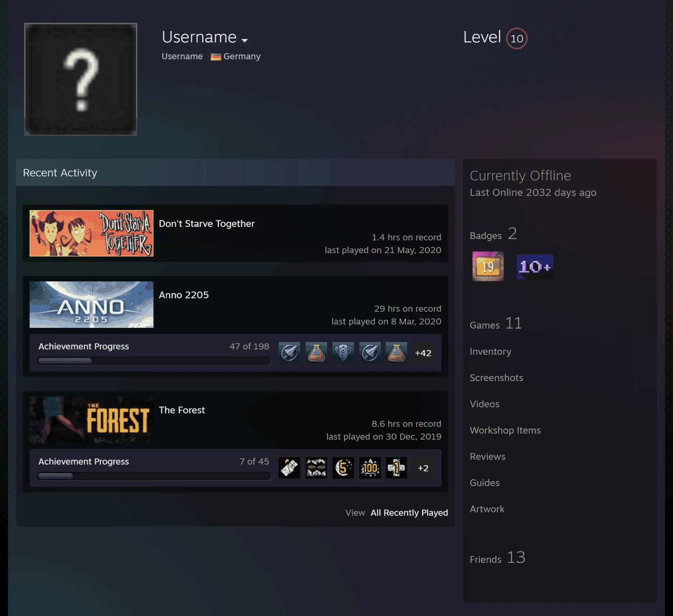The image size is (673, 616).
Task: Click The Forest achievement progress bar
Action: [154, 476]
